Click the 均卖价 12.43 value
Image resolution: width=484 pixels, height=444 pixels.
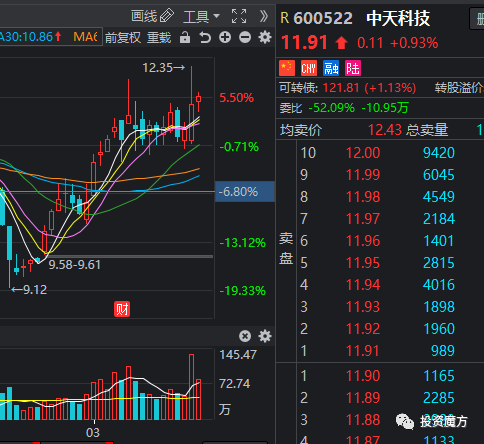click(x=385, y=130)
